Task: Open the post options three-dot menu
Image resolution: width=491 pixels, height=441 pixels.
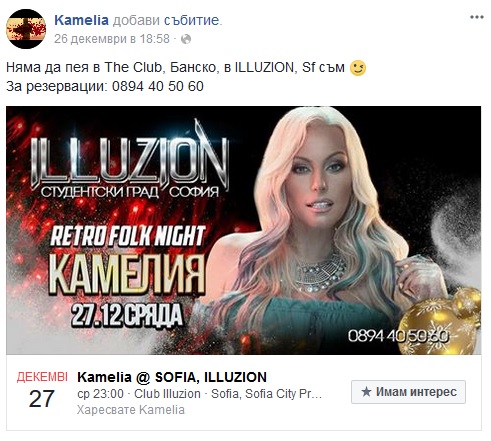Action: coord(477,17)
